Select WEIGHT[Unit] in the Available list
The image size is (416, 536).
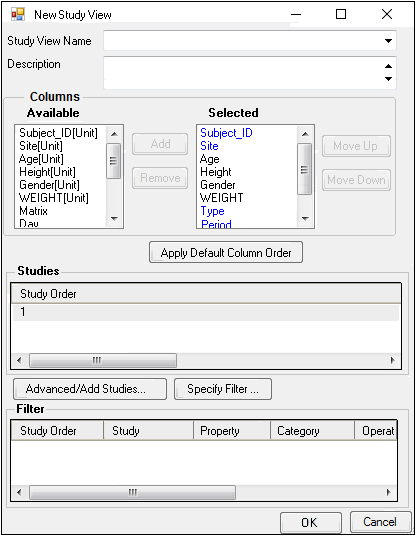coord(54,198)
